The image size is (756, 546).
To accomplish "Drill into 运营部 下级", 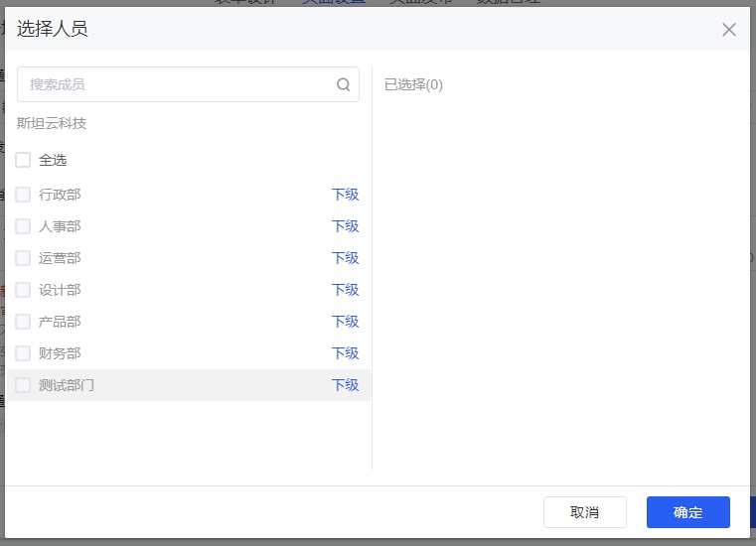I will pyautogui.click(x=345, y=258).
